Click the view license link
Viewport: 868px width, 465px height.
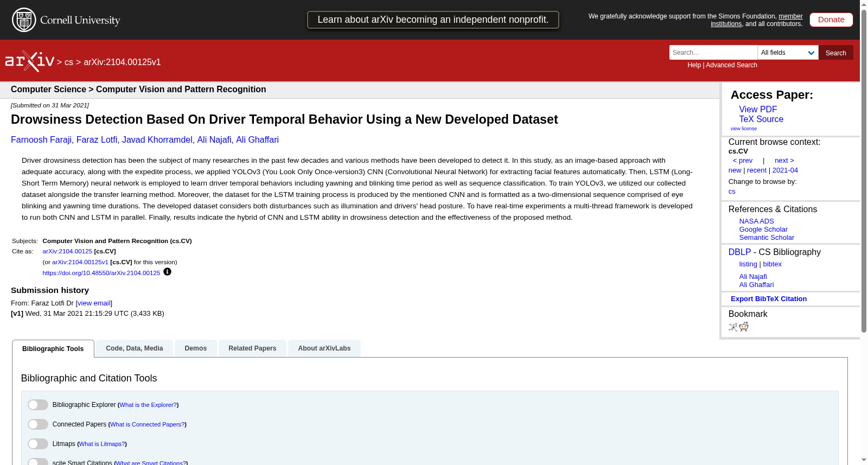(x=744, y=129)
